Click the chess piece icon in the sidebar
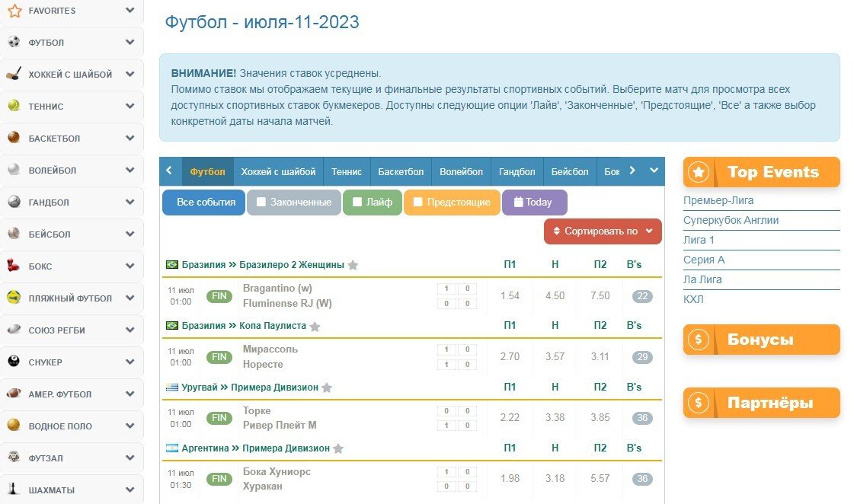This screenshot has width=854, height=504. (x=14, y=490)
